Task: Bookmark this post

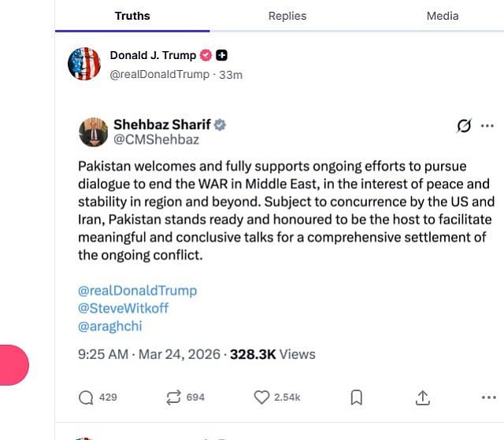Action: [356, 397]
